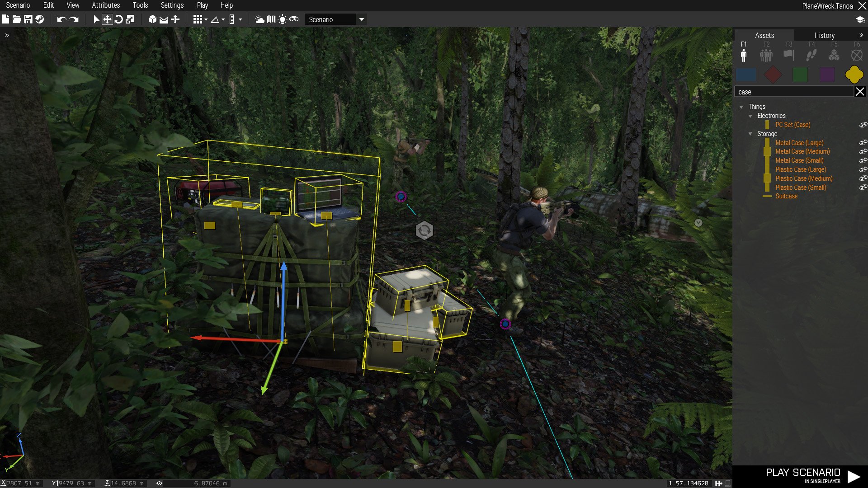The height and width of the screenshot is (488, 868).
Task: Click the scaling grid ruler icon
Action: pos(232,19)
